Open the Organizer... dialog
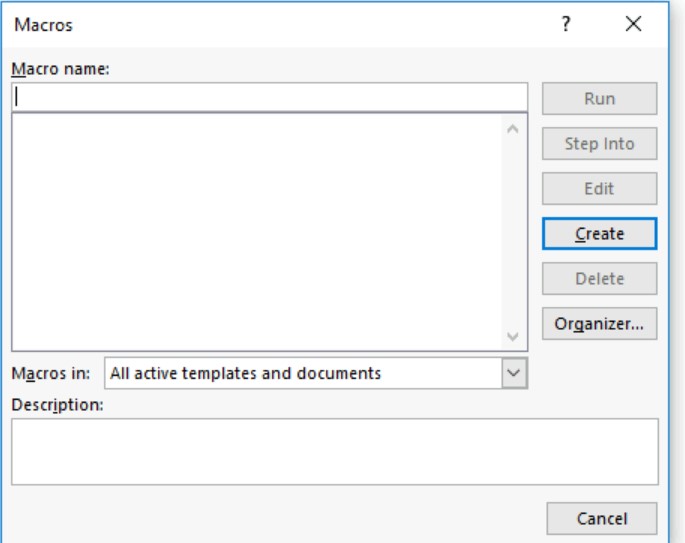This screenshot has height=543, width=685. pyautogui.click(x=599, y=324)
